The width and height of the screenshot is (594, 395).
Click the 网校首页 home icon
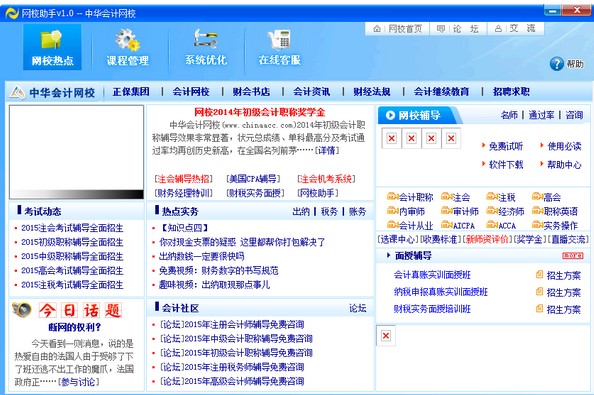pos(377,29)
